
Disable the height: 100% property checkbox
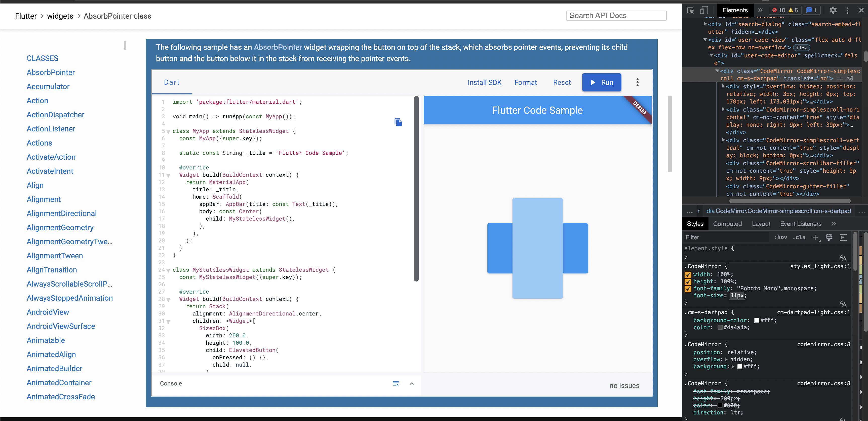pos(688,282)
